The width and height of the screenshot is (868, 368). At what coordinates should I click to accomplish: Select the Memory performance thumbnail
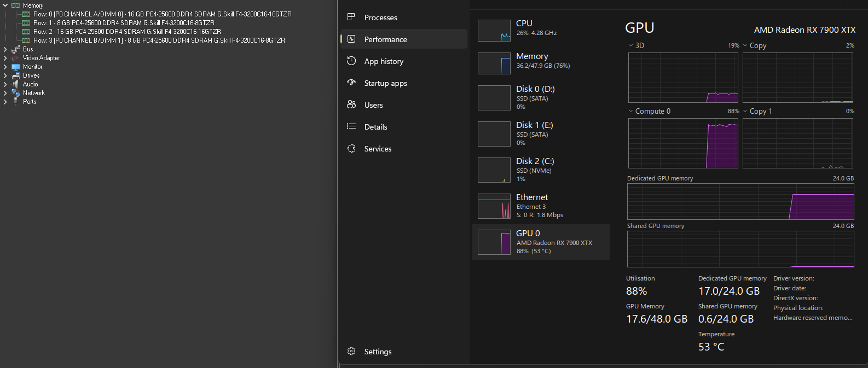pos(494,63)
